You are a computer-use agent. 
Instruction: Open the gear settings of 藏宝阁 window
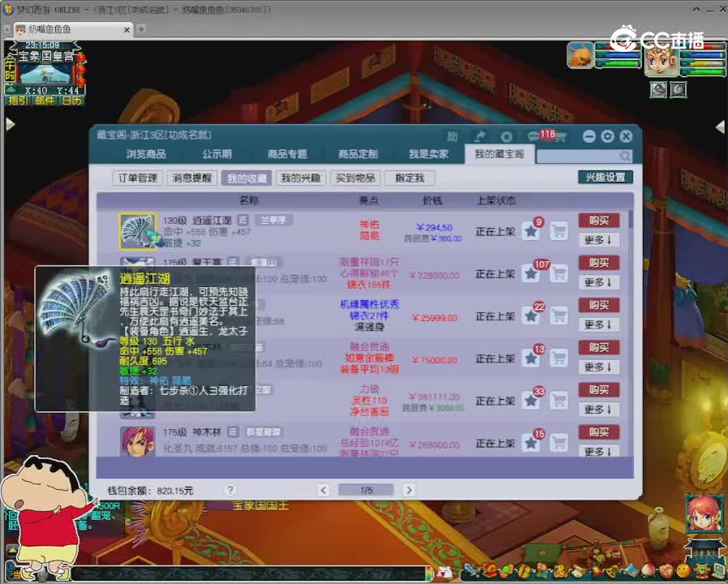(x=607, y=136)
